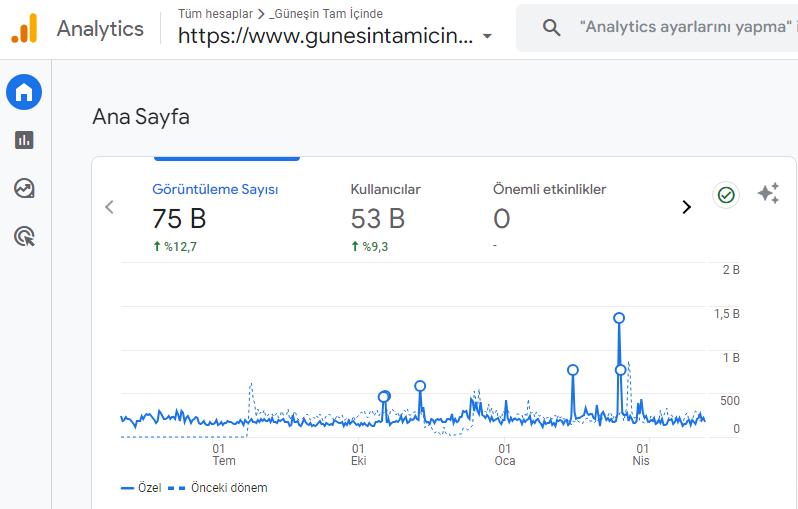Open the Home section in sidebar
Viewport: 798px width, 509px height.
click(24, 92)
